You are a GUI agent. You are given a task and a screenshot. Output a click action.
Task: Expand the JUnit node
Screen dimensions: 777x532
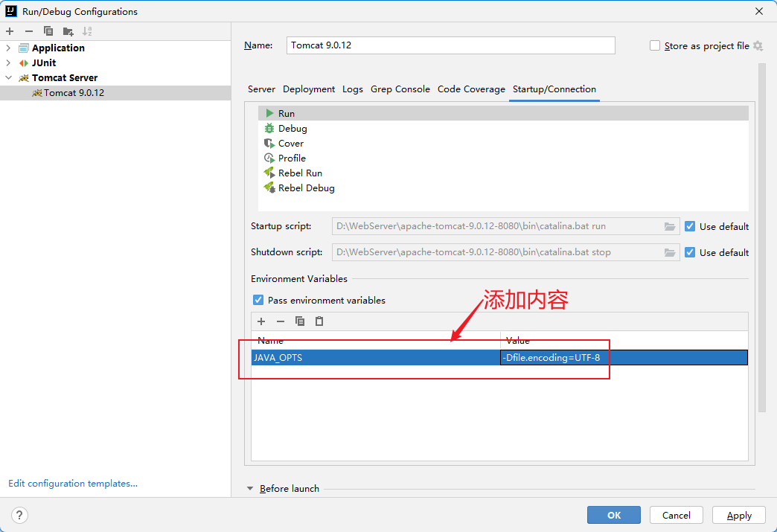8,63
